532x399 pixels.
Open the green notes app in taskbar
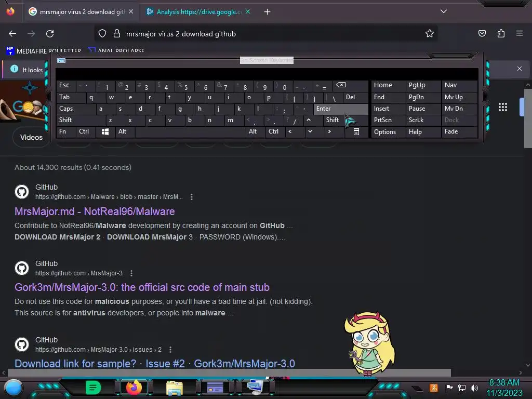(94, 388)
